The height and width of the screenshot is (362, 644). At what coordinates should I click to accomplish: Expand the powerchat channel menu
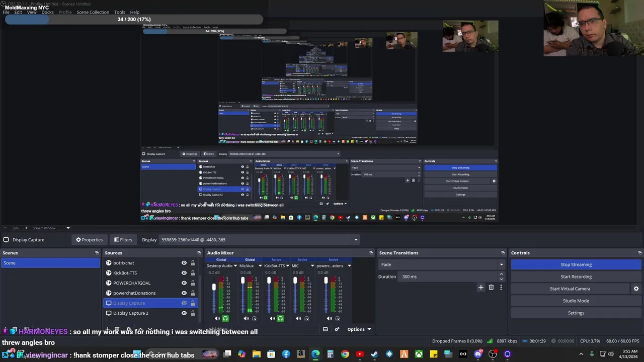[x=349, y=266]
